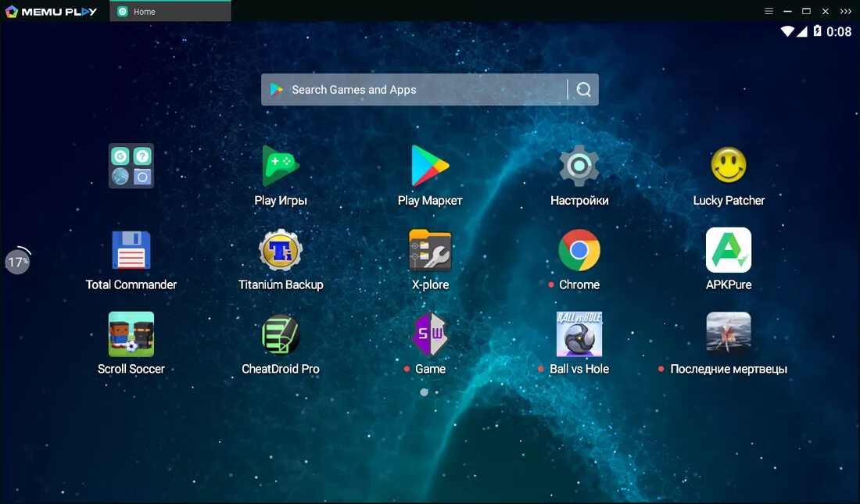Launch Lucky Patcher smiley app

pyautogui.click(x=729, y=165)
